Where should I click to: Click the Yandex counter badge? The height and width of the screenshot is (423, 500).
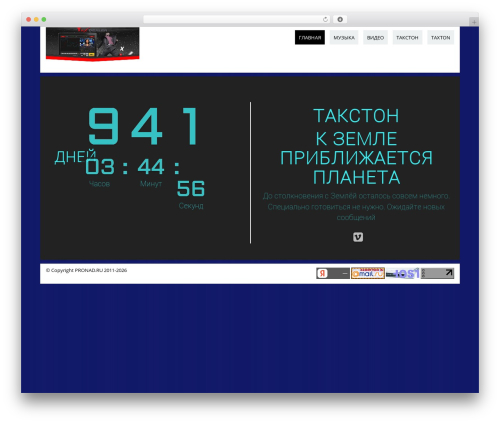(333, 273)
